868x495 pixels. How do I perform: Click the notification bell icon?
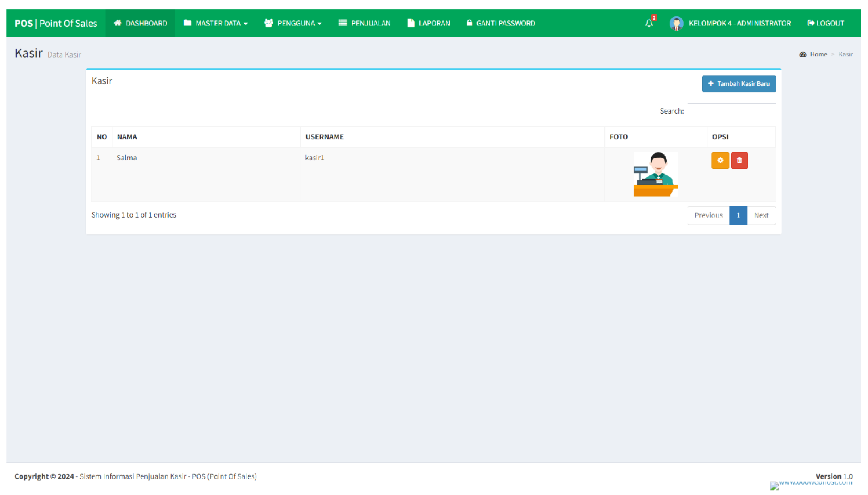click(649, 23)
